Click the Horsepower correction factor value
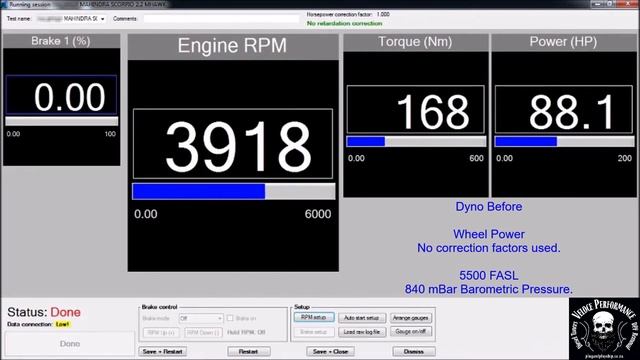The height and width of the screenshot is (360, 640). tap(383, 14)
